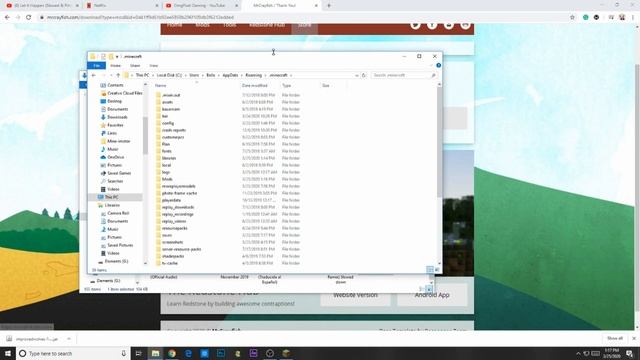Click OneDrive cloud icon in sidebar
640x360 pixels.
click(103, 157)
